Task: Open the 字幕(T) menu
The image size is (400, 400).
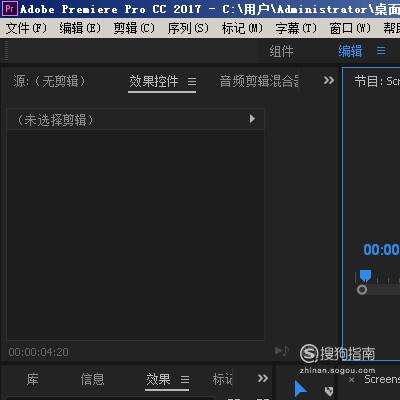Action: coord(296,28)
